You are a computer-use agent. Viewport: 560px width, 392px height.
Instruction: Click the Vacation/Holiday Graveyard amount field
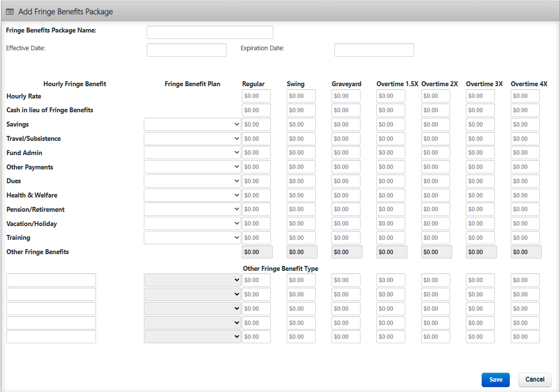pos(346,224)
